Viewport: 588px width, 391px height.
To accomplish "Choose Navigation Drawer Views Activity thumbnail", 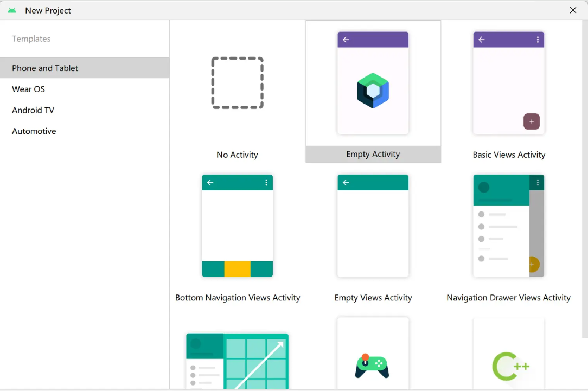I will pyautogui.click(x=508, y=226).
